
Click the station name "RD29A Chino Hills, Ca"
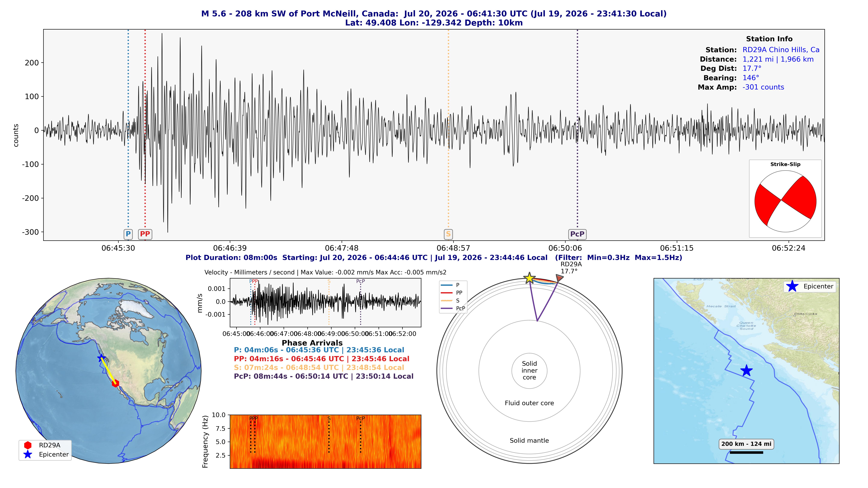click(781, 50)
